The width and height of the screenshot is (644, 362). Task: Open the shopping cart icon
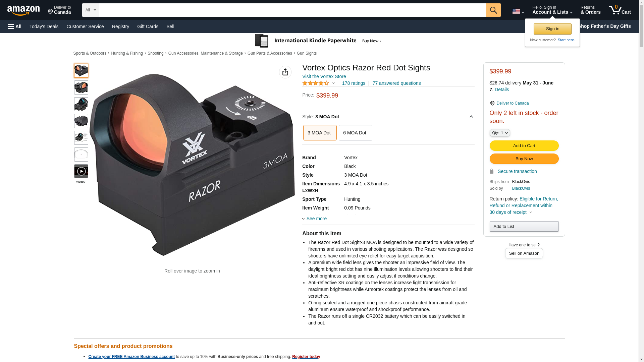(x=620, y=10)
